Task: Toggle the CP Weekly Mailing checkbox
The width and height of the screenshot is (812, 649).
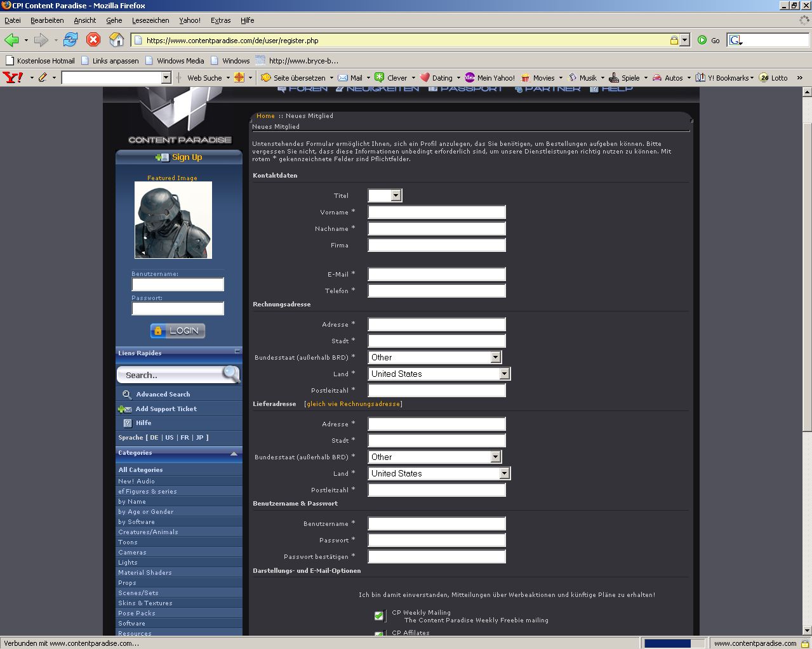Action: click(x=379, y=615)
